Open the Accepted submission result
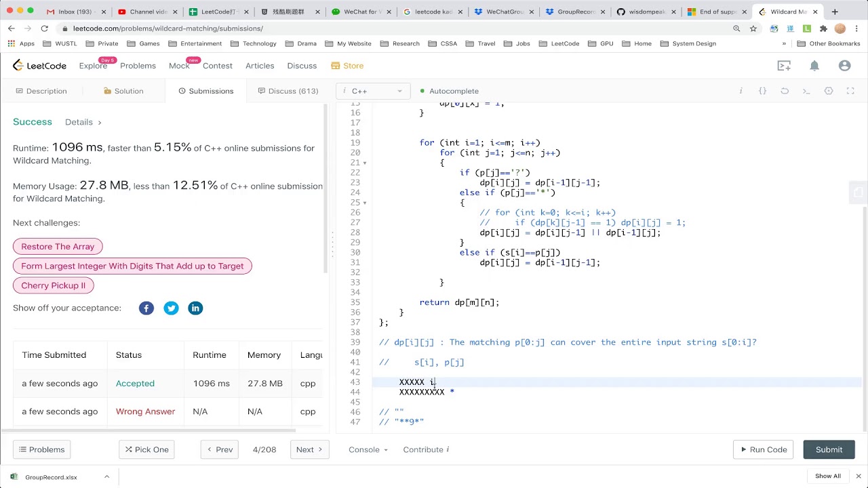Screen dimensions: 868x488 (135, 384)
